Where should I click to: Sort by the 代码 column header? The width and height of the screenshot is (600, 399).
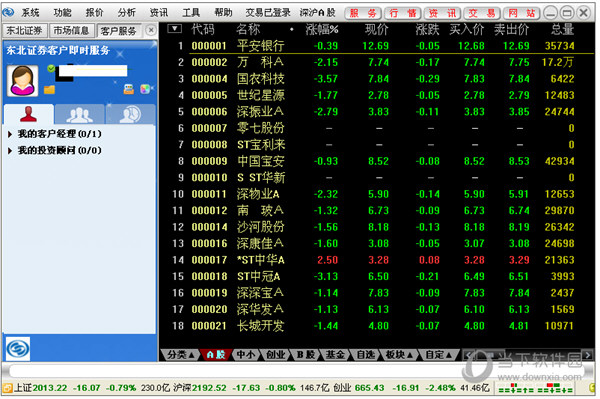coord(203,29)
